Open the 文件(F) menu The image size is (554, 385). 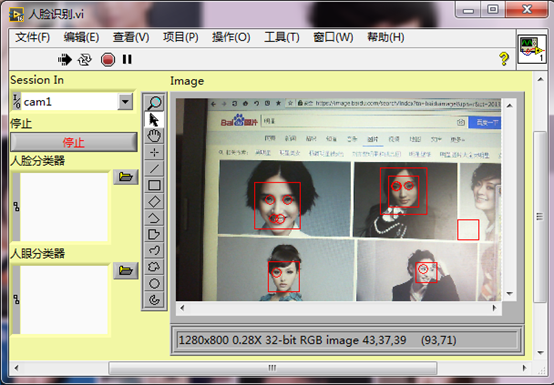pyautogui.click(x=33, y=37)
